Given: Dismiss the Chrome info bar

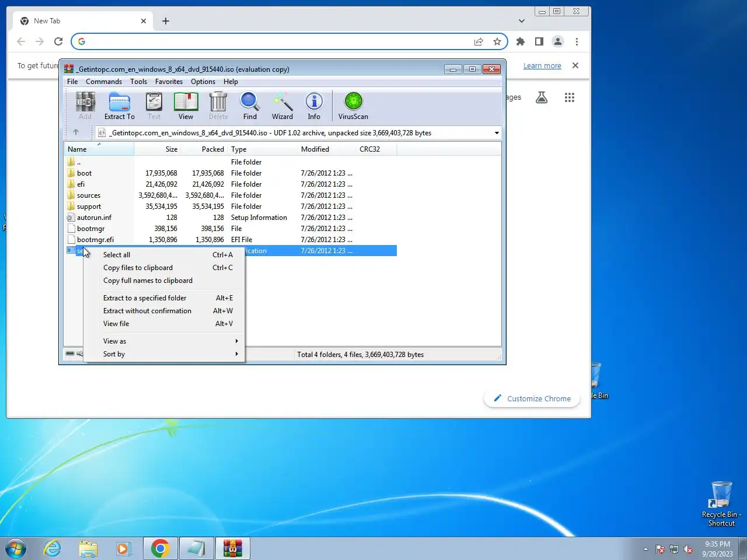Looking at the screenshot, I should pos(575,65).
